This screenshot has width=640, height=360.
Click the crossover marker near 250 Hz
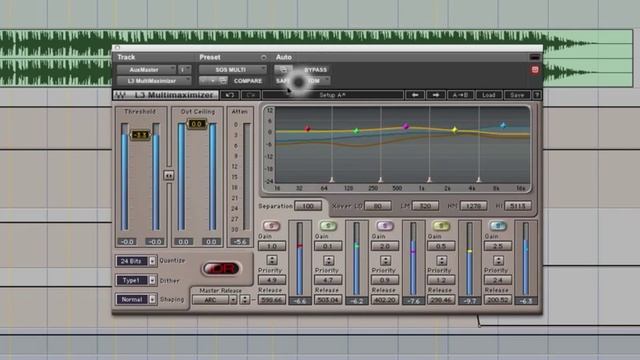click(x=380, y=180)
